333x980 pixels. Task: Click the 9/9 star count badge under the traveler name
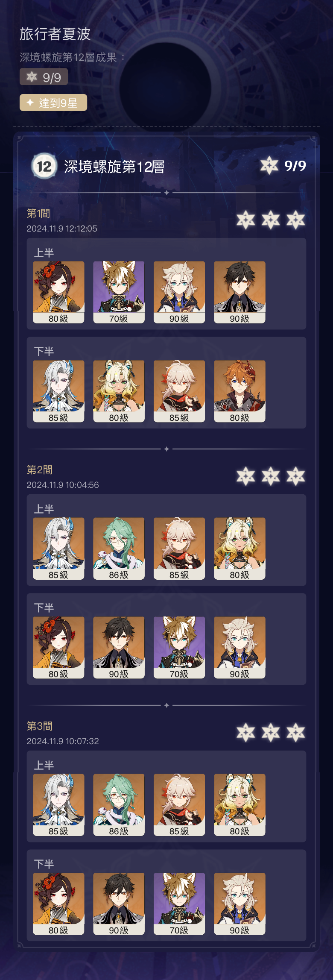[44, 77]
